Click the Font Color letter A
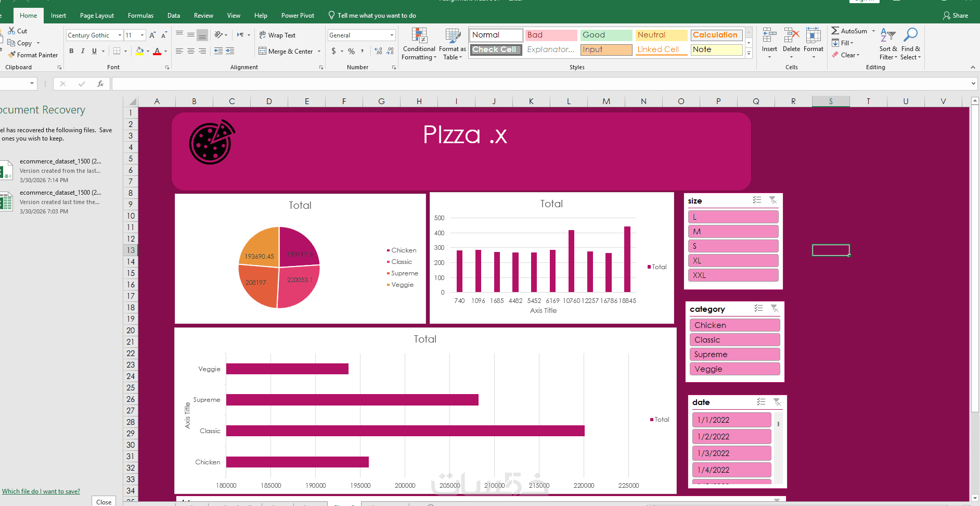 click(x=157, y=51)
